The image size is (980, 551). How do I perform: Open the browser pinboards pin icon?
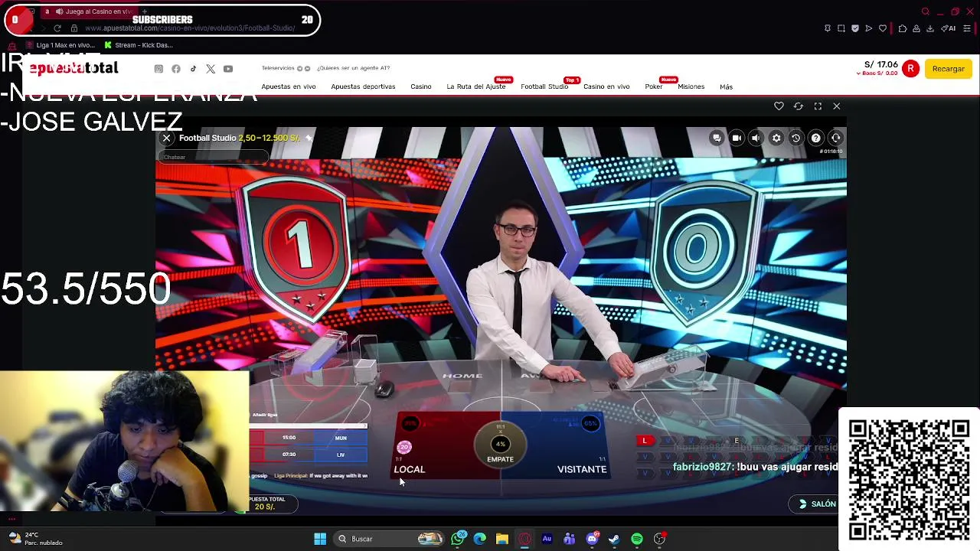[828, 28]
